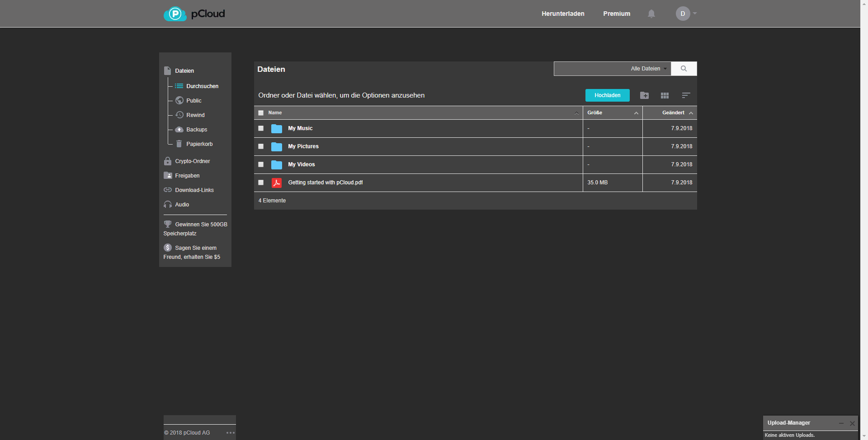The width and height of the screenshot is (868, 440).
Task: Click the PDF file icon
Action: tap(277, 183)
